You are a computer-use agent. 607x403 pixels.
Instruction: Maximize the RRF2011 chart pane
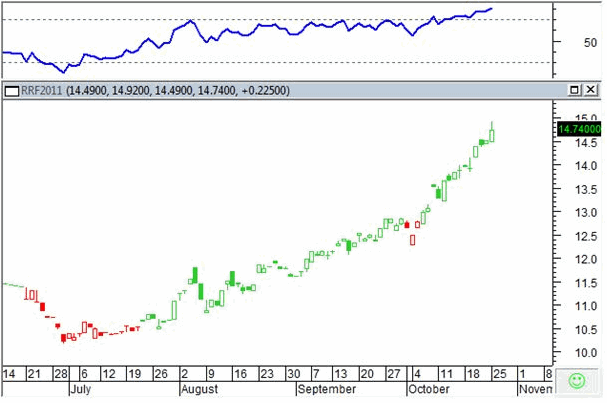point(574,90)
